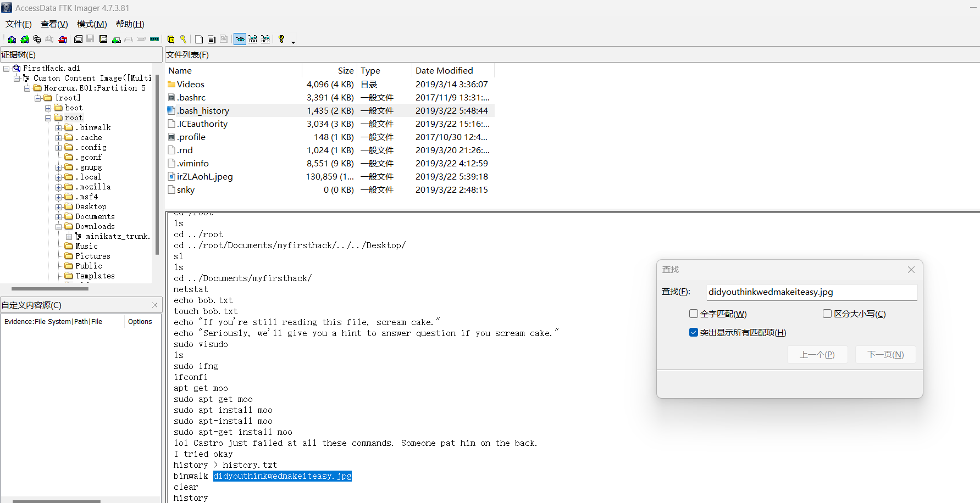Viewport: 980px width, 503px height.
Task: Click into the 查找(F) search text field
Action: [x=811, y=292]
